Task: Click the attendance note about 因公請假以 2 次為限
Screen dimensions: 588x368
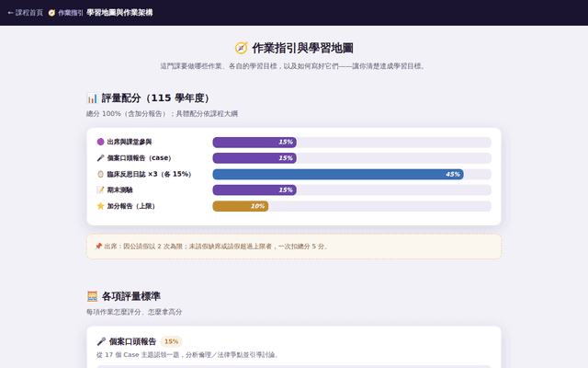Action: (x=294, y=247)
